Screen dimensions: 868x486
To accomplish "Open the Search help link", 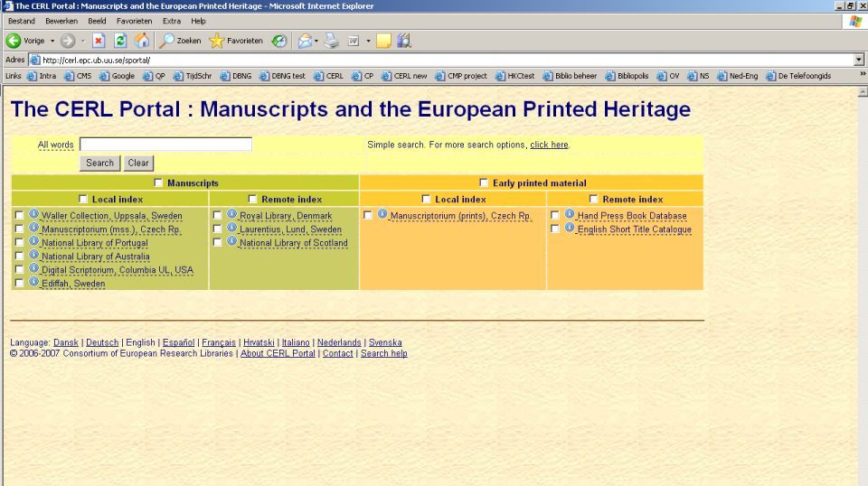I will [383, 353].
